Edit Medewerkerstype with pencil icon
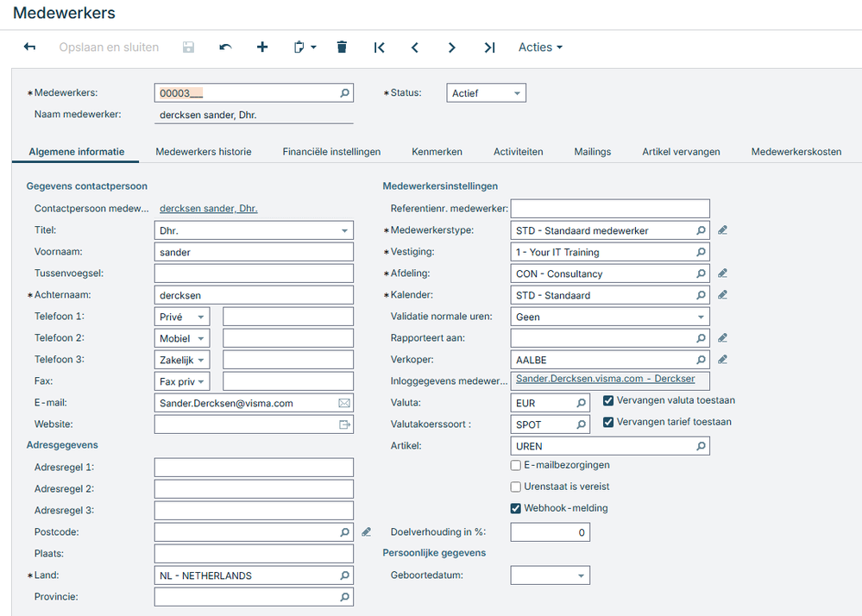The image size is (862, 616). [723, 230]
